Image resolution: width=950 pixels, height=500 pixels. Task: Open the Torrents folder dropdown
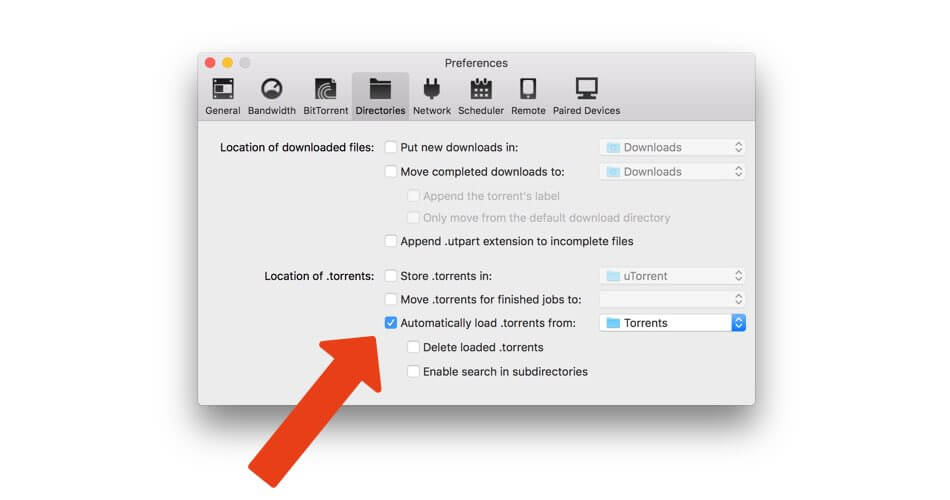(x=672, y=323)
